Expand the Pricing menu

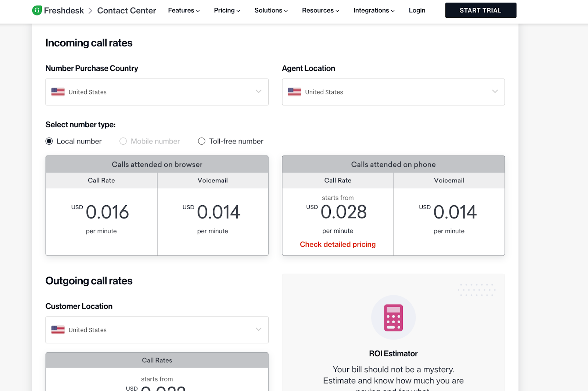click(227, 10)
